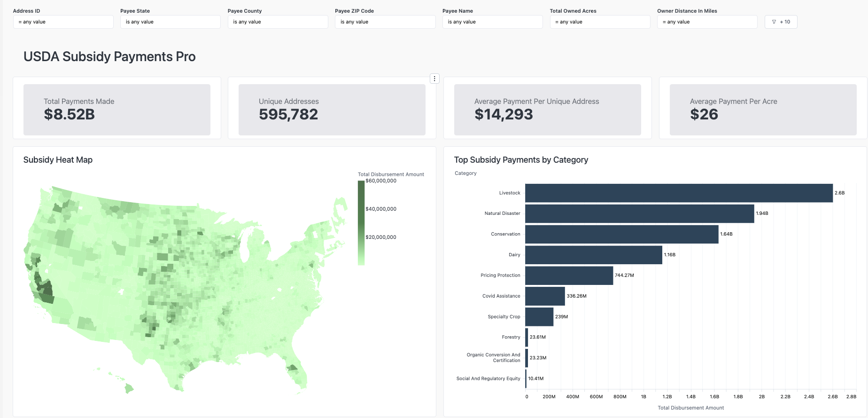The image size is (868, 418).
Task: Open the Address ID filter field
Action: pos(63,22)
